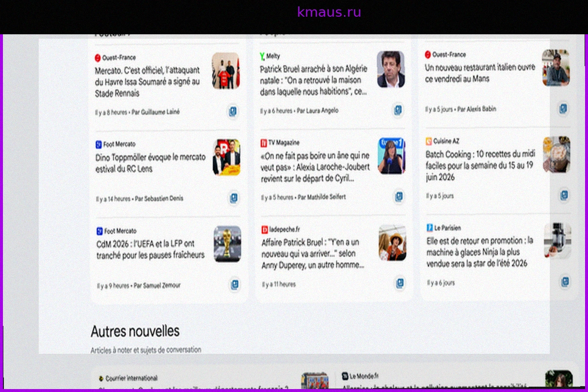This screenshot has width=588, height=392.
Task: Save the Batch Cooking recipes article icon
Action: pos(564,196)
